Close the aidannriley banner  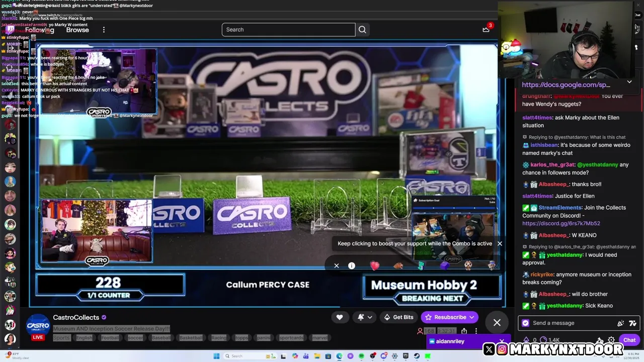502,341
